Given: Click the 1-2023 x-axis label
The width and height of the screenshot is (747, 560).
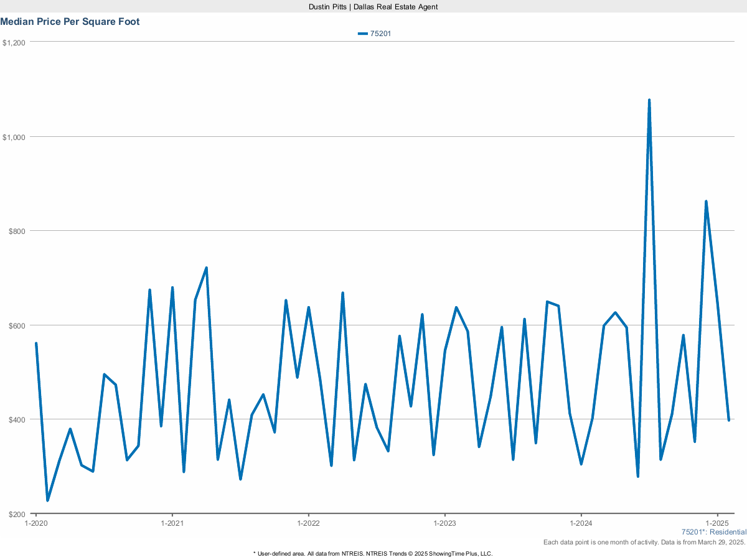Looking at the screenshot, I should (444, 523).
